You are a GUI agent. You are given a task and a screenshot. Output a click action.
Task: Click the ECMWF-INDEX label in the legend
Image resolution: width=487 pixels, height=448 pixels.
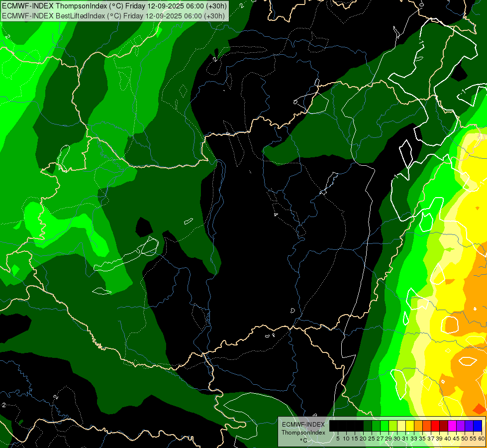[x=303, y=425]
